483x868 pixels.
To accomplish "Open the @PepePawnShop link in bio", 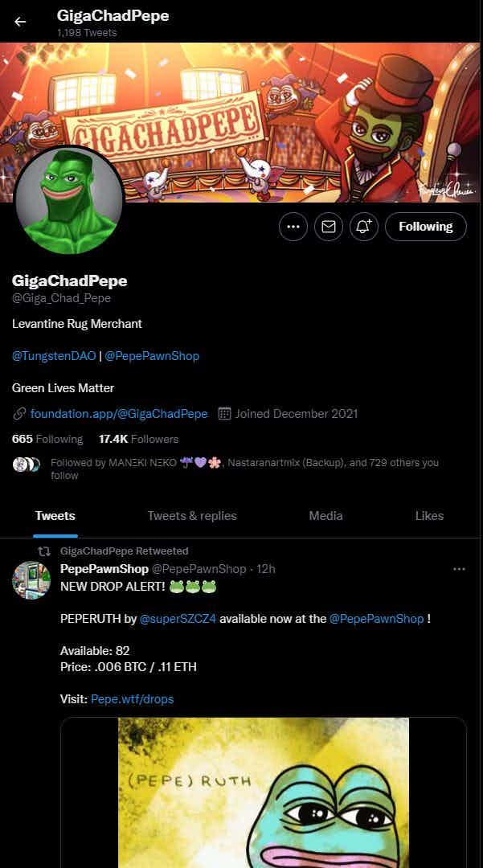I will point(152,356).
